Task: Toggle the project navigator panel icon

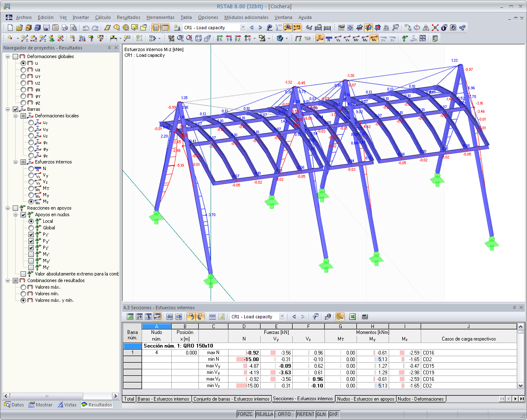Action: point(156,28)
